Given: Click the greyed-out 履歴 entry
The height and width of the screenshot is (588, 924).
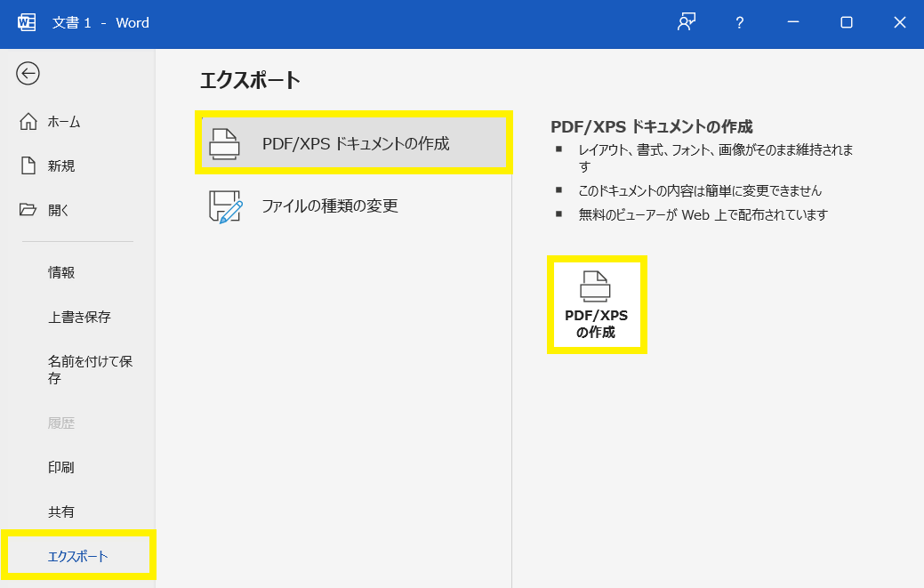Looking at the screenshot, I should click(x=61, y=423).
